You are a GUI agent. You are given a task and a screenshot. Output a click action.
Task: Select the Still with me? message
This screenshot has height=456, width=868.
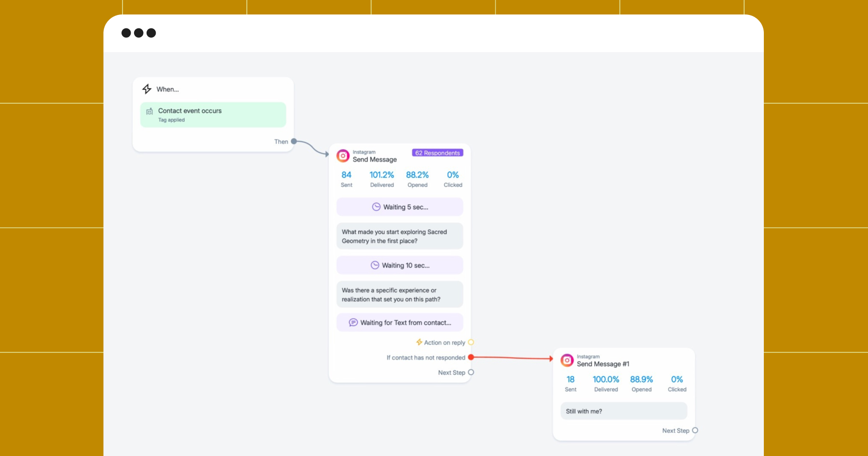click(624, 411)
